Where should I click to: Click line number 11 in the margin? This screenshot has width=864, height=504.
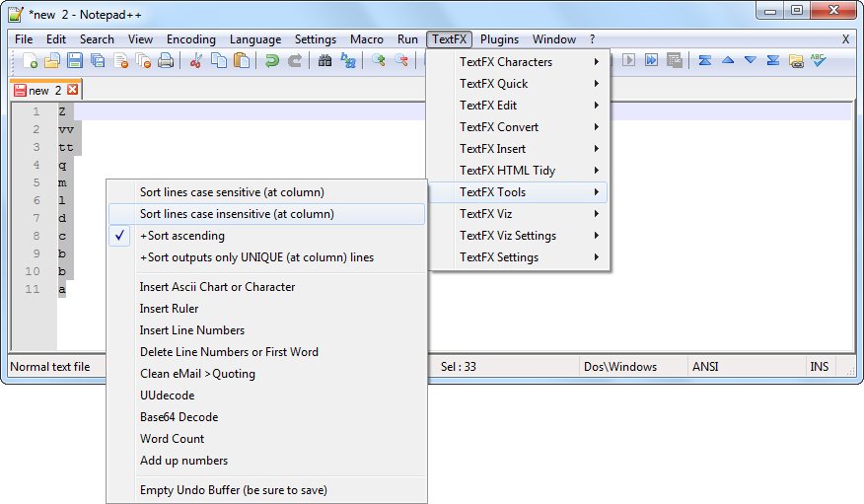[33, 289]
